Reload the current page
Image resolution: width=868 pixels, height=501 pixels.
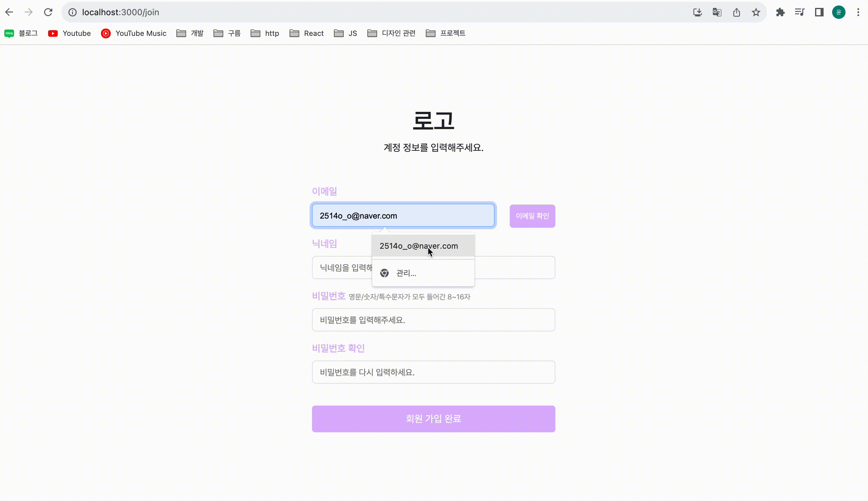48,12
